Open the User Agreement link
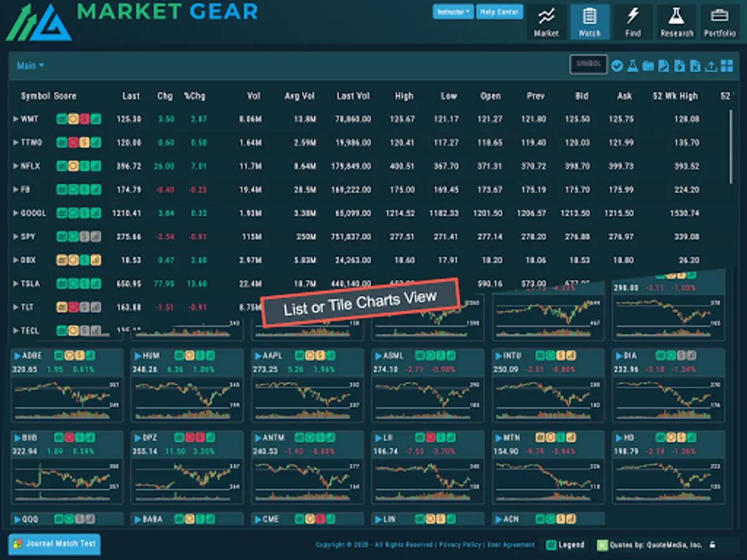Viewport: 747px width, 560px height. (510, 544)
